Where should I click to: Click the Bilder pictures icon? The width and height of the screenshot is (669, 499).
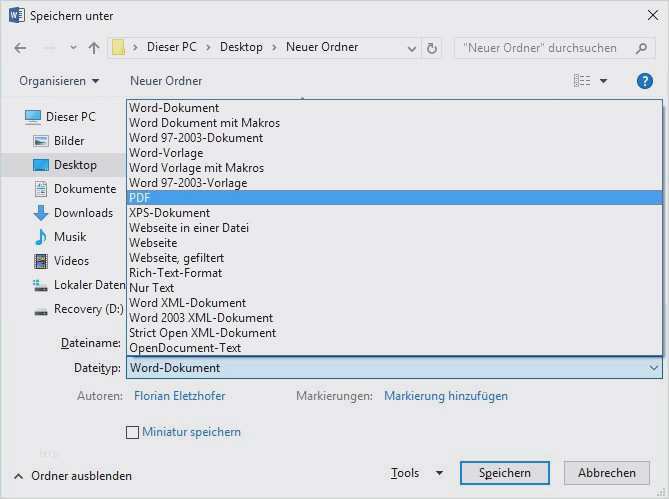coord(41,141)
